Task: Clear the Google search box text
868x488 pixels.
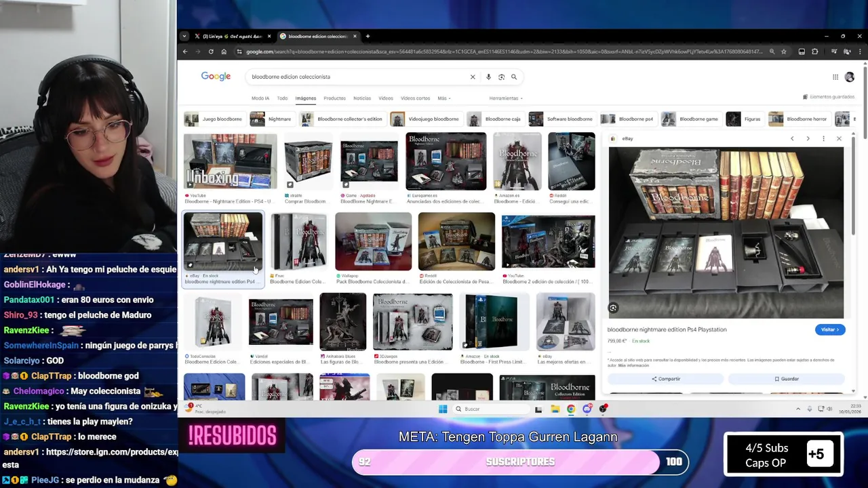Action: pyautogui.click(x=473, y=77)
